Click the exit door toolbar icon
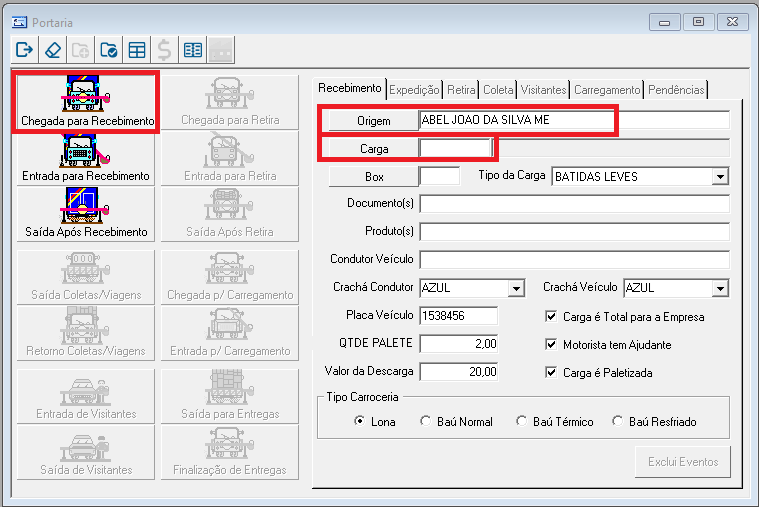This screenshot has width=759, height=507. click(x=24, y=50)
